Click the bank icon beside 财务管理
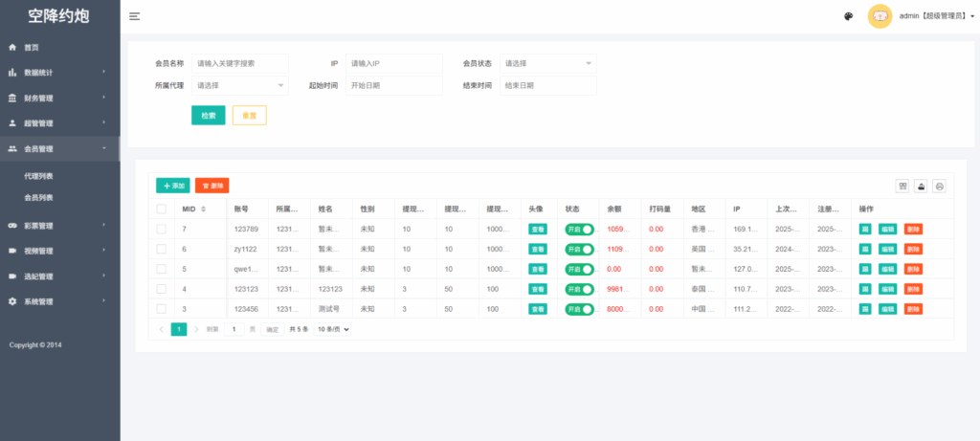 coord(11,99)
